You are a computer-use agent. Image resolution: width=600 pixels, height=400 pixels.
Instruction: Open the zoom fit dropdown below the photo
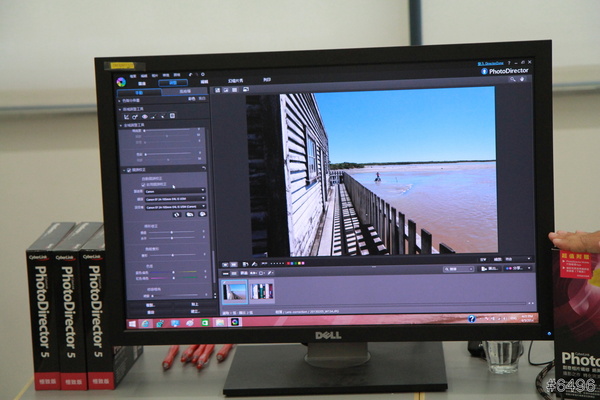518,259
